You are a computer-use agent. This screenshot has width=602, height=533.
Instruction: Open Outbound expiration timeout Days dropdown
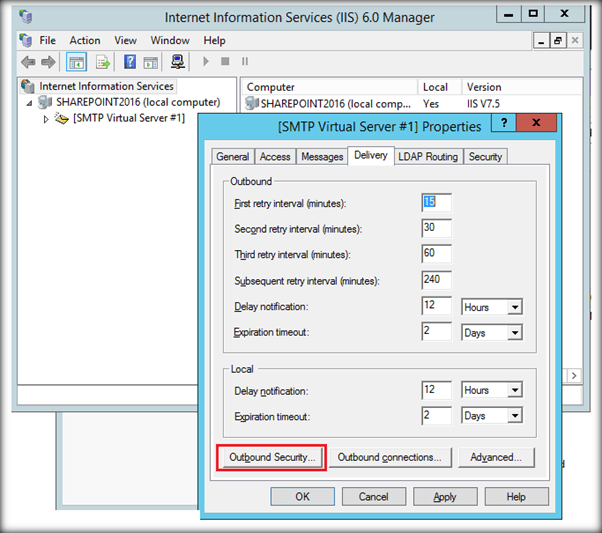(515, 333)
